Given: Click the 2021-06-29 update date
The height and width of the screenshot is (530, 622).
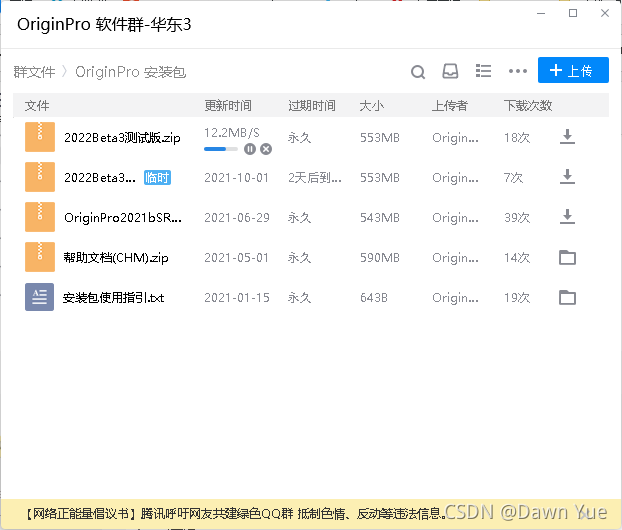Looking at the screenshot, I should point(236,218).
